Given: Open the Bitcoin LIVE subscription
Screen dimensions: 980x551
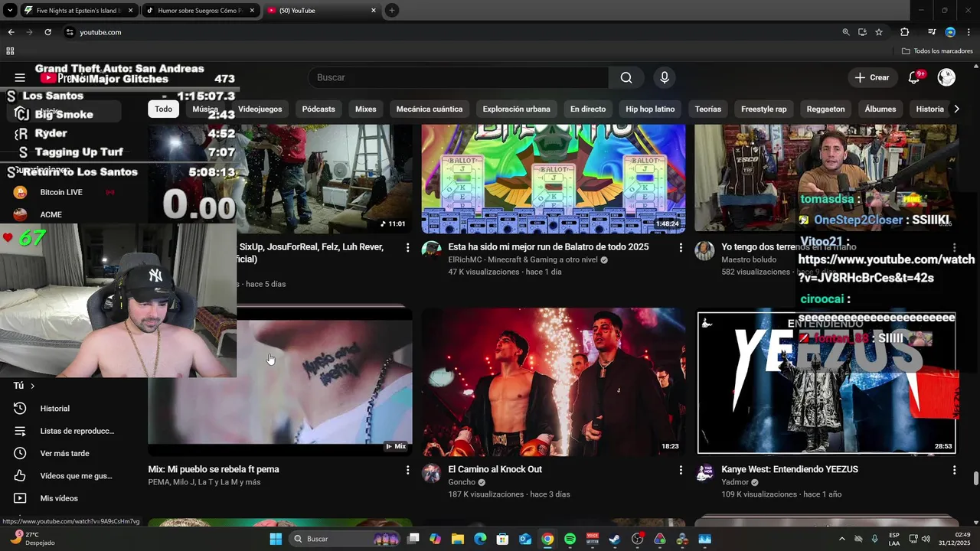Looking at the screenshot, I should [61, 192].
